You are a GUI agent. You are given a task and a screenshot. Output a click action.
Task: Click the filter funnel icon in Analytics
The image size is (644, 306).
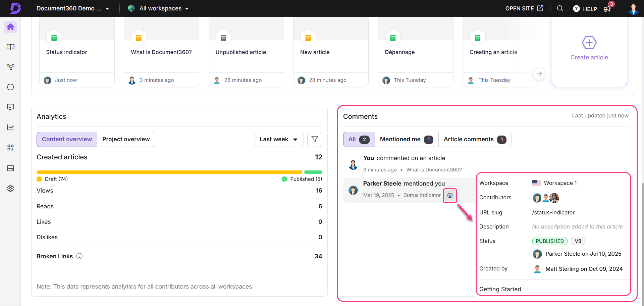point(315,139)
